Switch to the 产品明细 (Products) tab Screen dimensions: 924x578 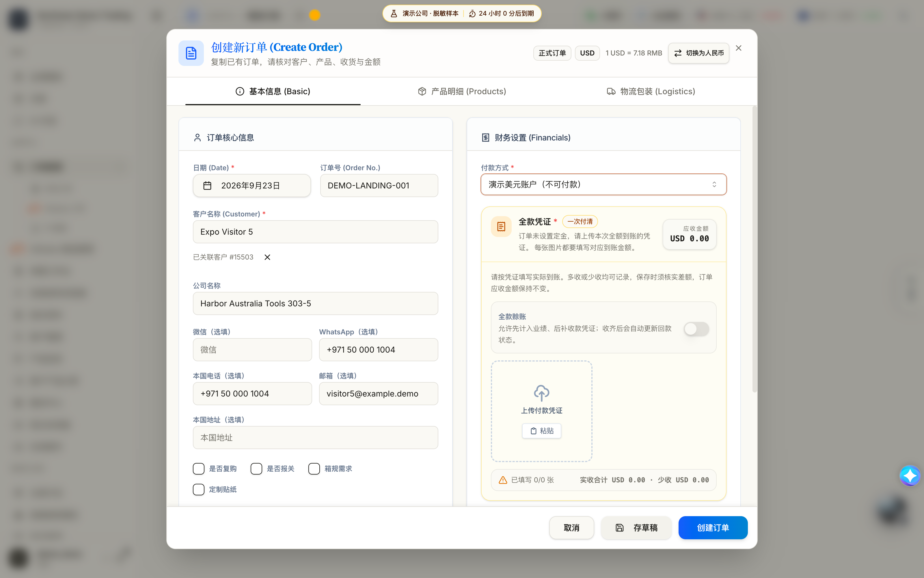462,91
